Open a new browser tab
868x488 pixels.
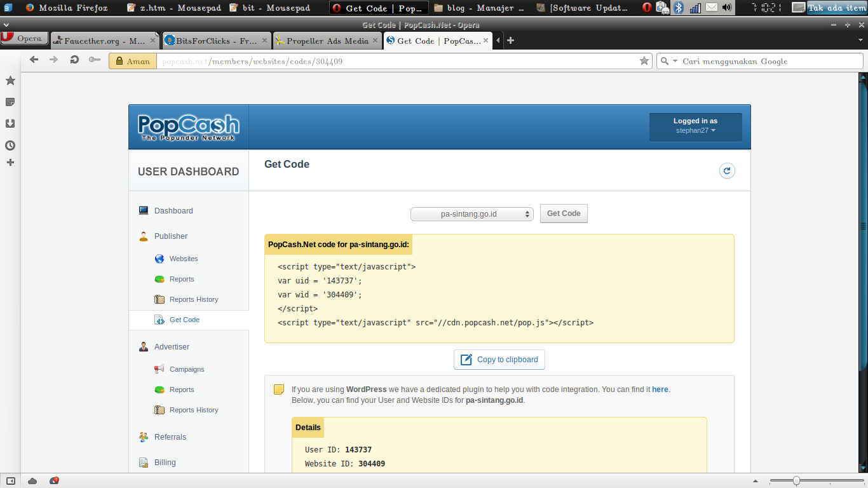[510, 41]
